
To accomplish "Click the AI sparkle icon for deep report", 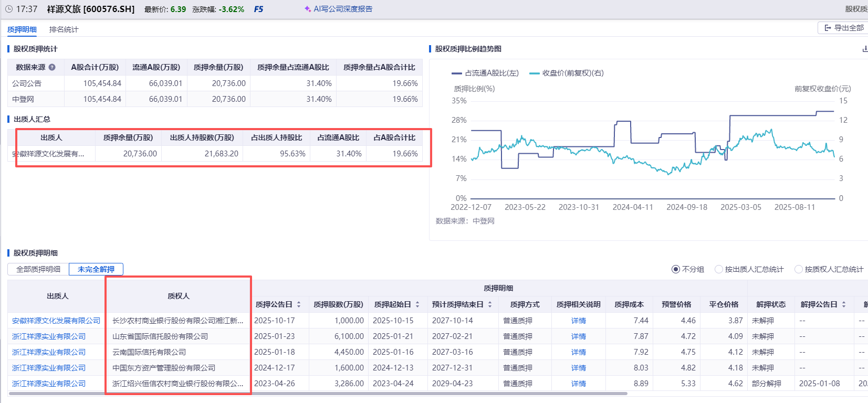I will [308, 9].
